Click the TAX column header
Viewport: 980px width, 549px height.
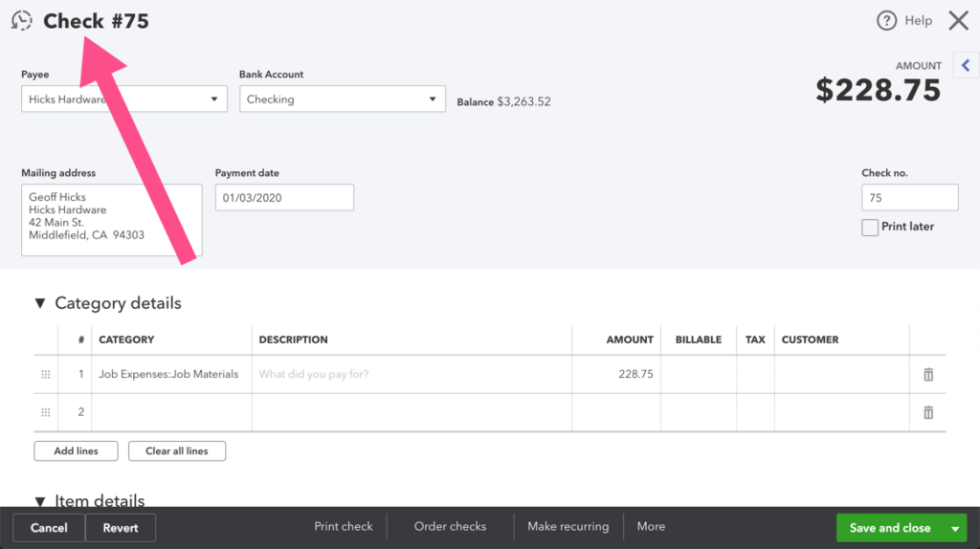(x=755, y=340)
